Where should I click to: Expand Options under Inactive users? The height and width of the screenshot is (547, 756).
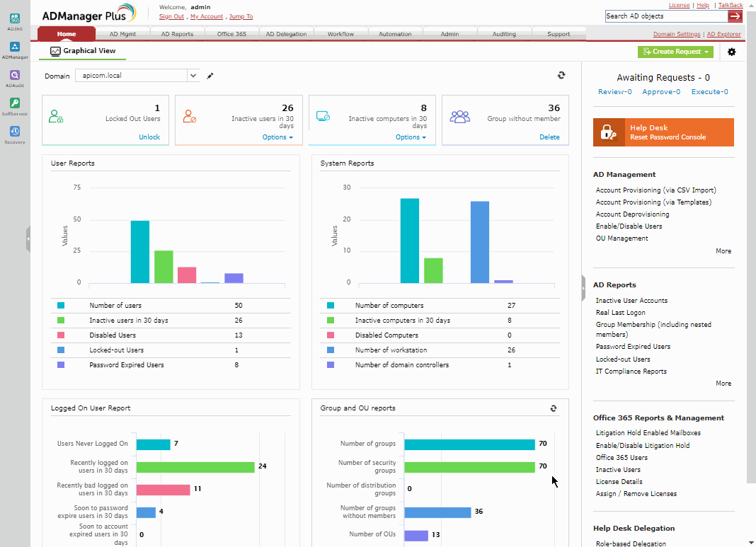(277, 137)
